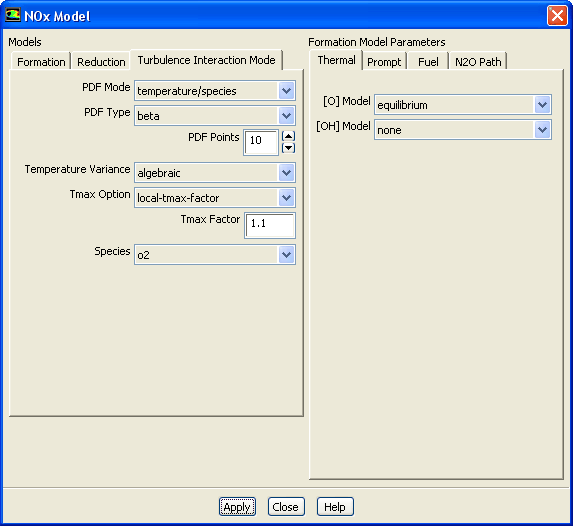This screenshot has height=526, width=573.
Task: Expand the [OH] Model dropdown
Action: tap(542, 130)
